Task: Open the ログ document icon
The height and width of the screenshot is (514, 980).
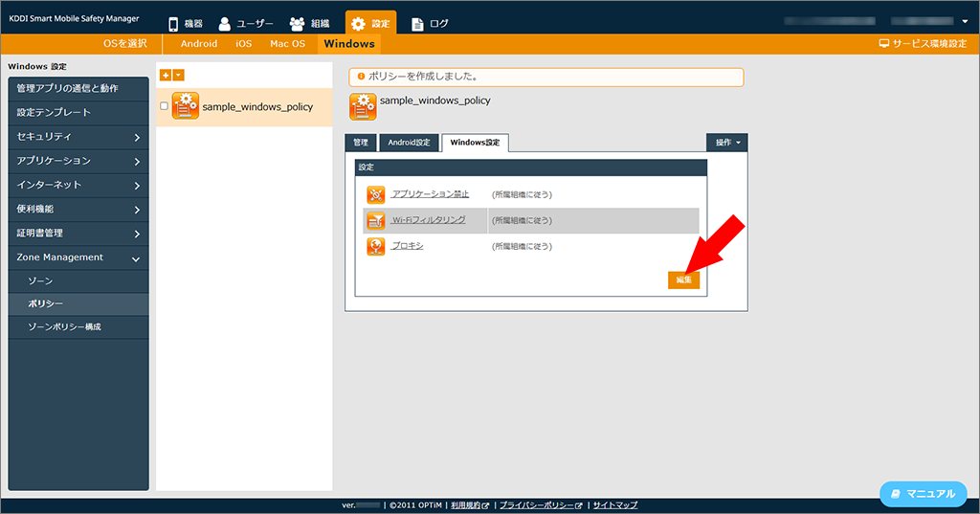Action: pyautogui.click(x=417, y=24)
